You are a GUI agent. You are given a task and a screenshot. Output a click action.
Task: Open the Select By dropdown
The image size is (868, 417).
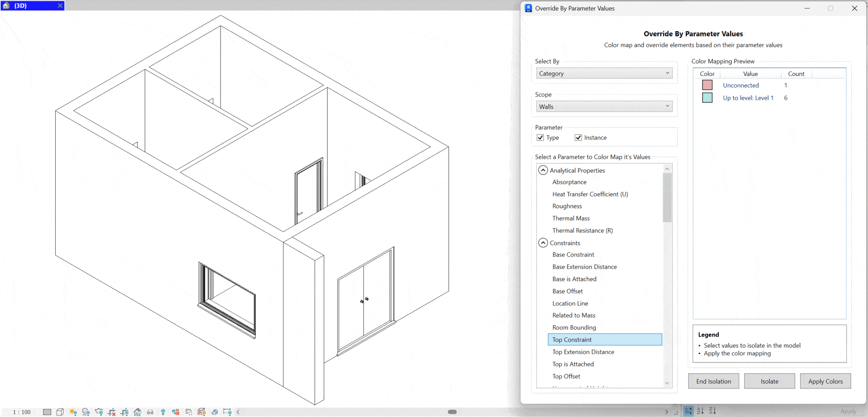[x=604, y=73]
